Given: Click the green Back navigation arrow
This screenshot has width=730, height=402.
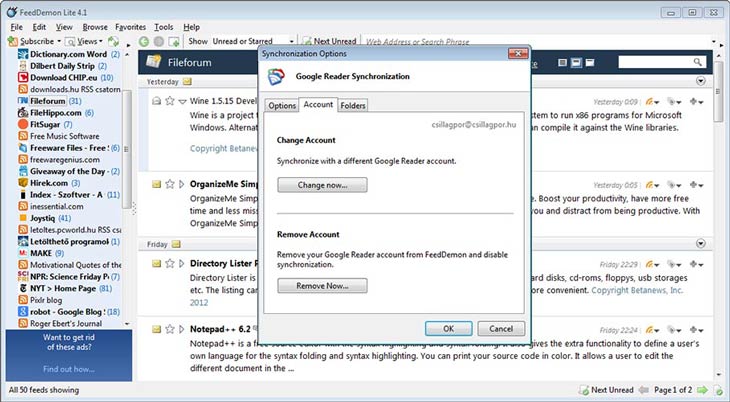Looking at the screenshot, I should (144, 42).
